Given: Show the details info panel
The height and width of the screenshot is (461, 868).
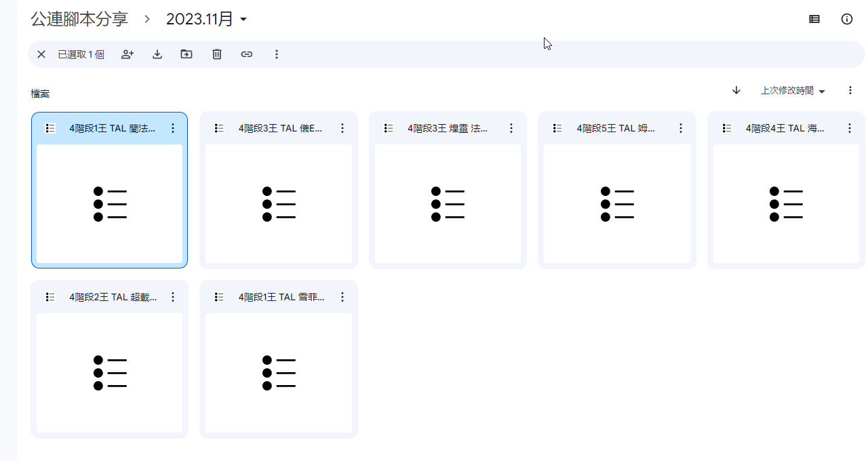Looking at the screenshot, I should 847,19.
